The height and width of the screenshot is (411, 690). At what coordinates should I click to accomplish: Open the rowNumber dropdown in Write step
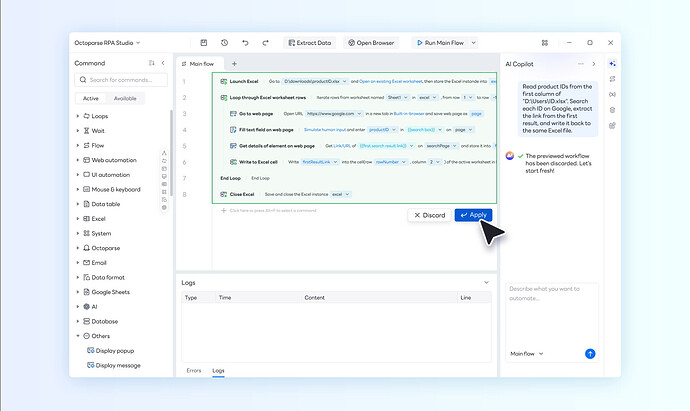click(390, 162)
